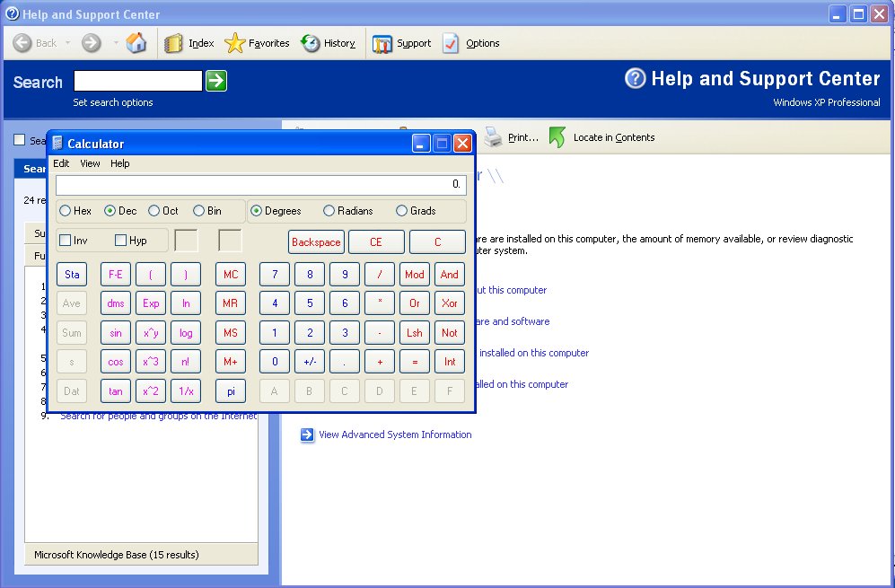Click the division slash button
Viewport: 895px width, 588px height.
point(380,275)
